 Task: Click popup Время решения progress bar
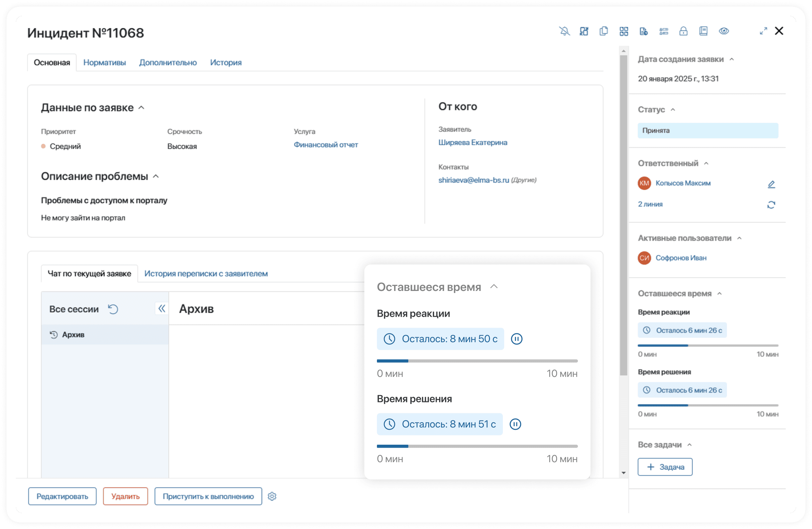(x=477, y=446)
